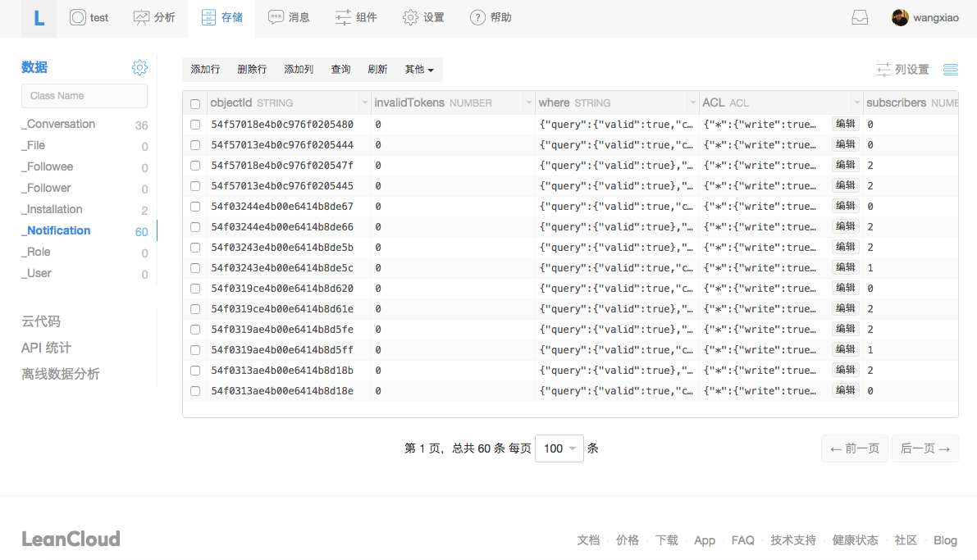Image resolution: width=977 pixels, height=560 pixels.
Task: Click the Class Name search field
Action: [x=84, y=96]
